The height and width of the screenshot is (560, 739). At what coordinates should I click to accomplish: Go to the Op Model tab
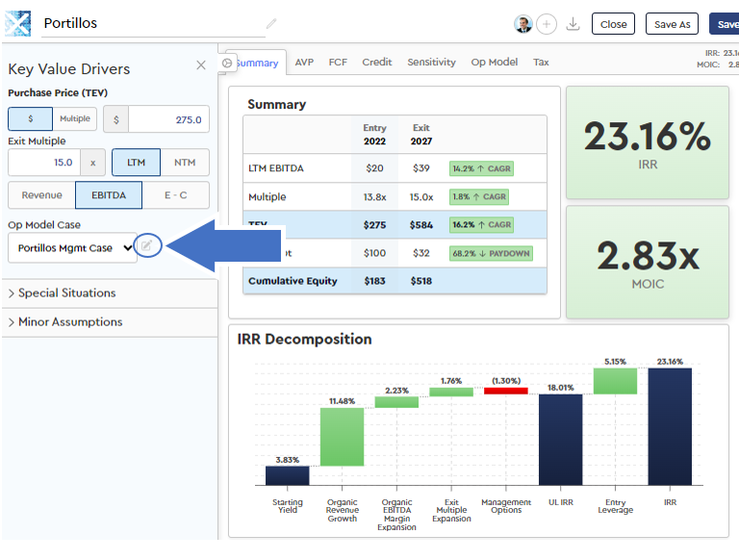tap(495, 63)
